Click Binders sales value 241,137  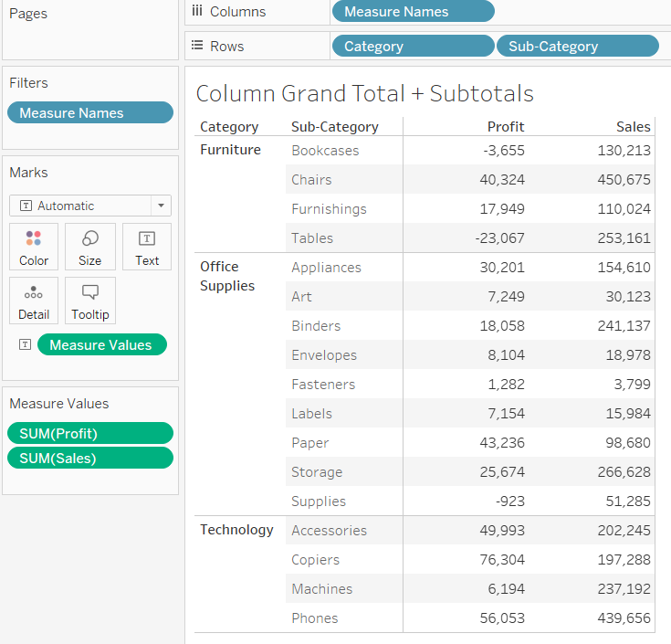[x=624, y=326]
